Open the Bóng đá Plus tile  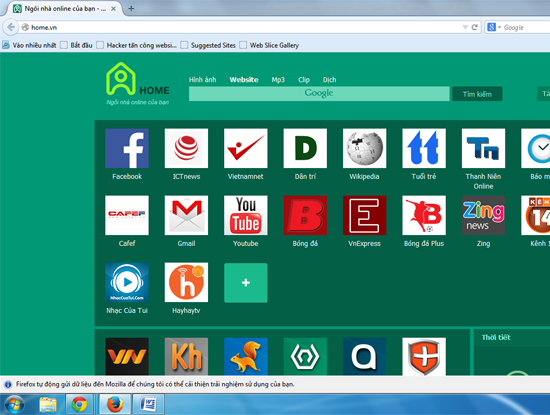coord(424,215)
